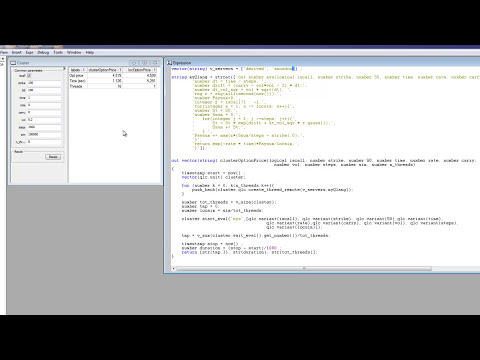Close the Cluster window

click(x=155, y=63)
